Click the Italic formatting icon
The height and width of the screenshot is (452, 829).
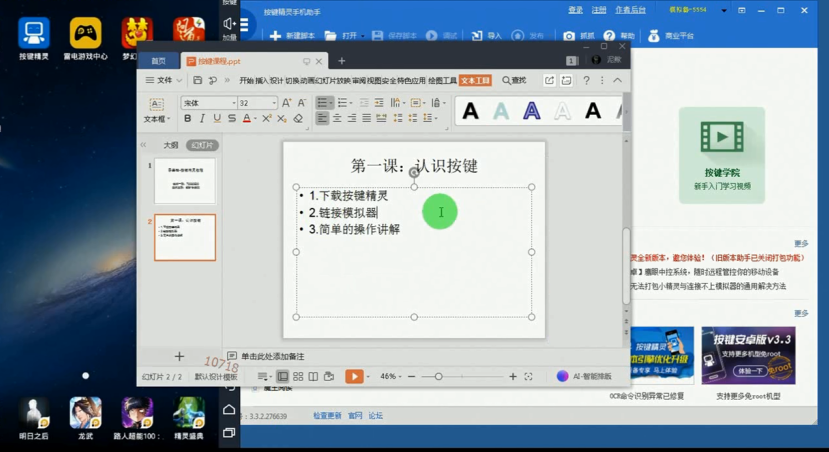pyautogui.click(x=202, y=119)
